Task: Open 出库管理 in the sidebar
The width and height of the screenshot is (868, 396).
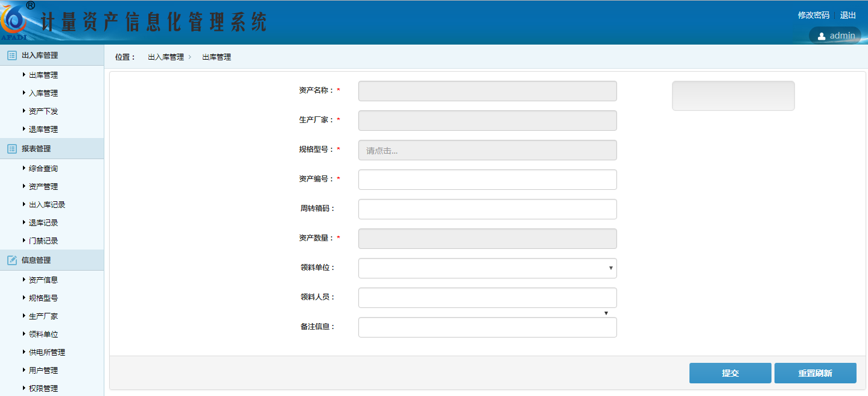Action: coord(43,75)
